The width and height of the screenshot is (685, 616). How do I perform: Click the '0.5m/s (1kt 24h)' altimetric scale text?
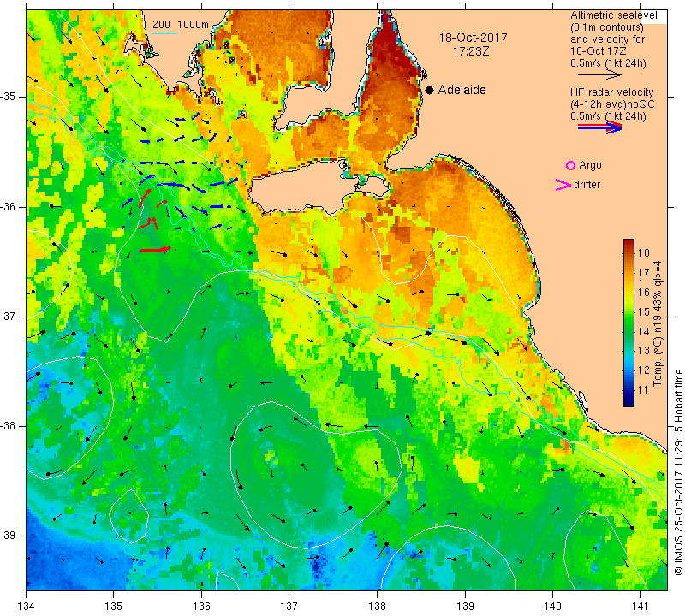608,63
